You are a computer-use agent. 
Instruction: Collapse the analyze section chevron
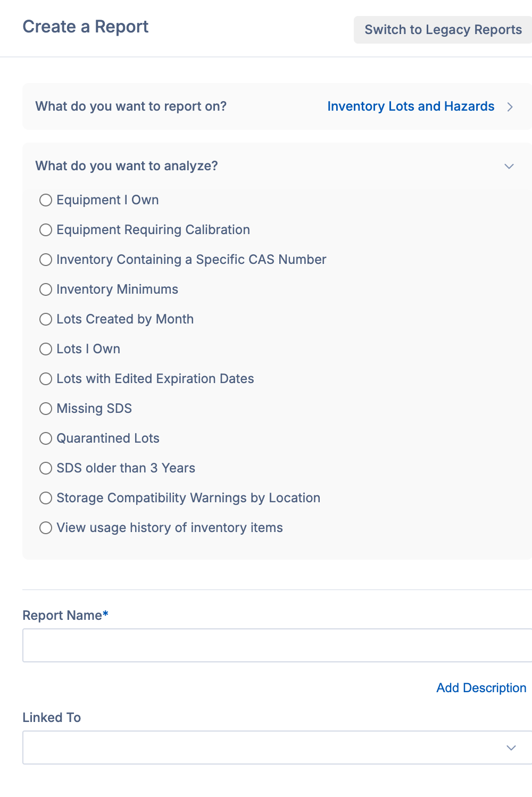tap(509, 167)
